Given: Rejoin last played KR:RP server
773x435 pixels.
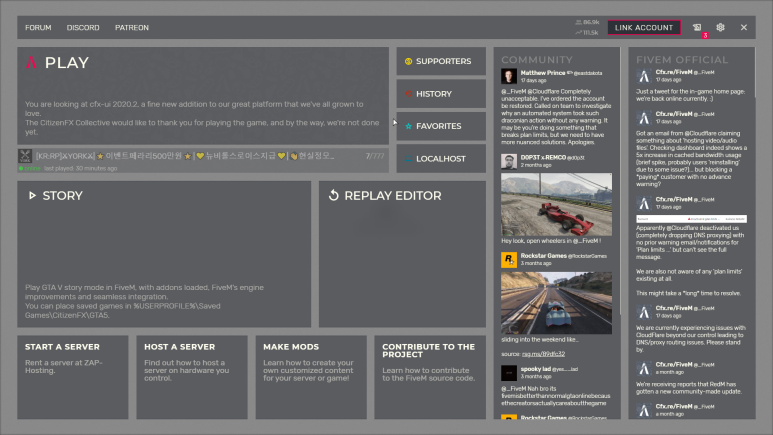Looking at the screenshot, I should click(203, 160).
